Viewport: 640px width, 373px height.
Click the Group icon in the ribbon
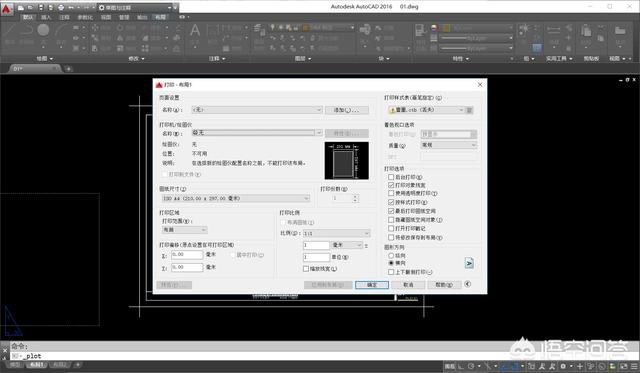tap(524, 29)
